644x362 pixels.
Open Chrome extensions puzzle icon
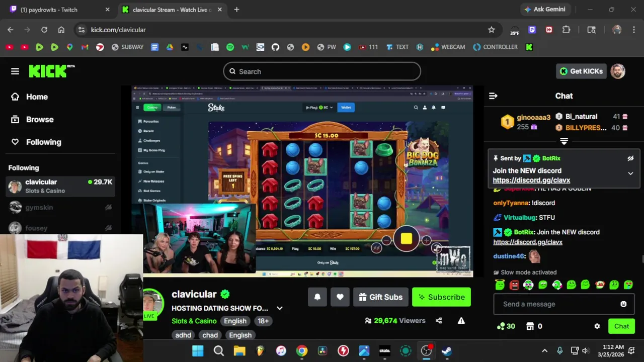pyautogui.click(x=566, y=30)
